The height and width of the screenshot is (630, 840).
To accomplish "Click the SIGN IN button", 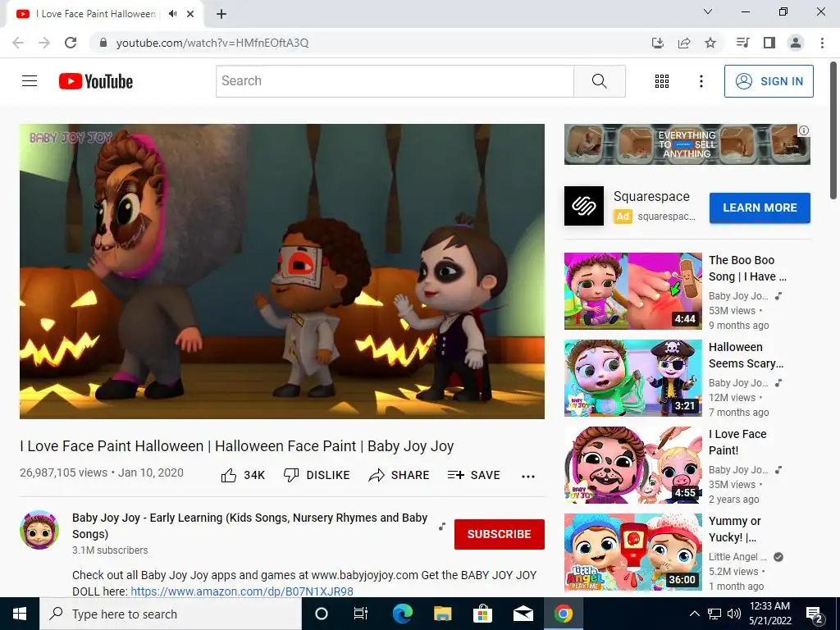I will (x=769, y=81).
